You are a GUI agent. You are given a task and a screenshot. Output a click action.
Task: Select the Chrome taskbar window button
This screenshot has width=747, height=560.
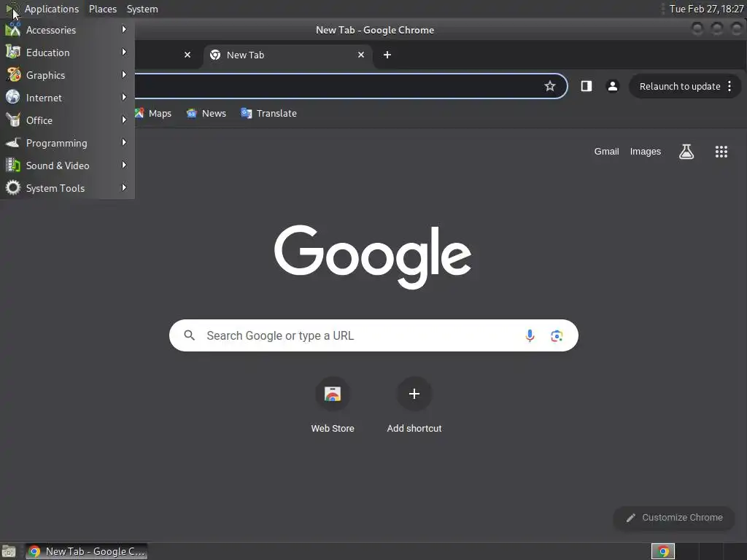86,551
